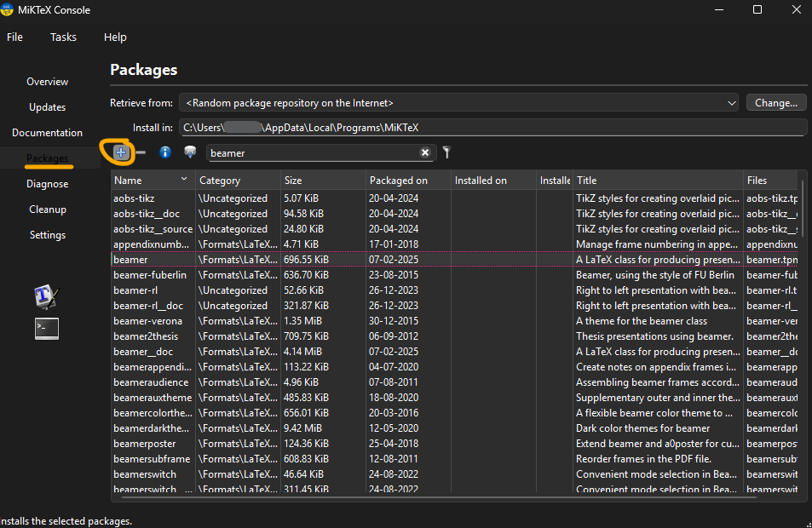Image resolution: width=812 pixels, height=528 pixels.
Task: Click title 'Reorder frames in the PDF file.'
Action: point(643,459)
